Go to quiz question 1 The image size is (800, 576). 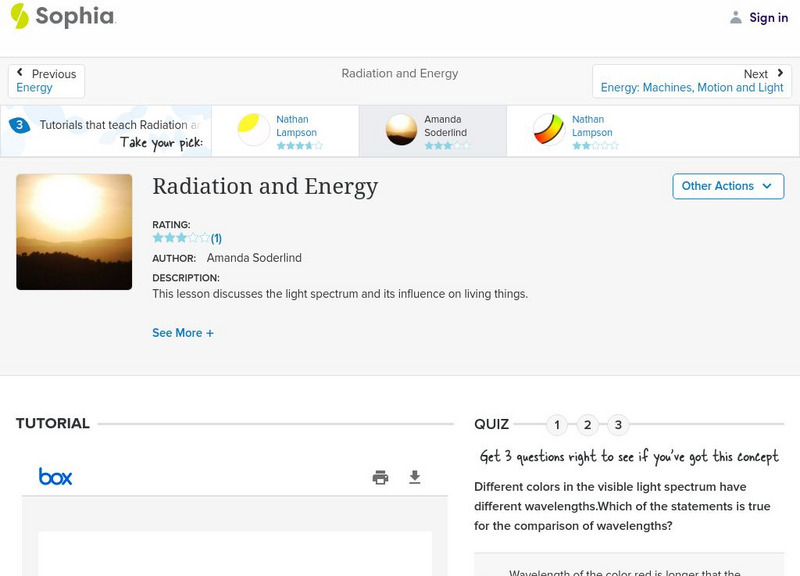point(557,424)
